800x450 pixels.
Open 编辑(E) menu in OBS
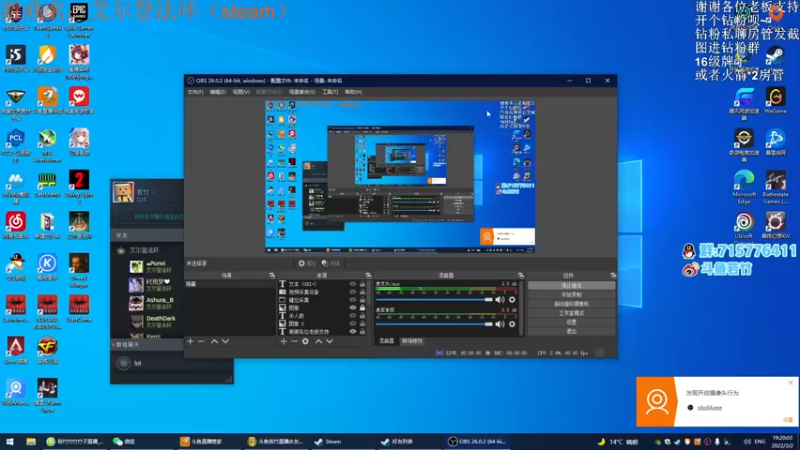coord(218,92)
